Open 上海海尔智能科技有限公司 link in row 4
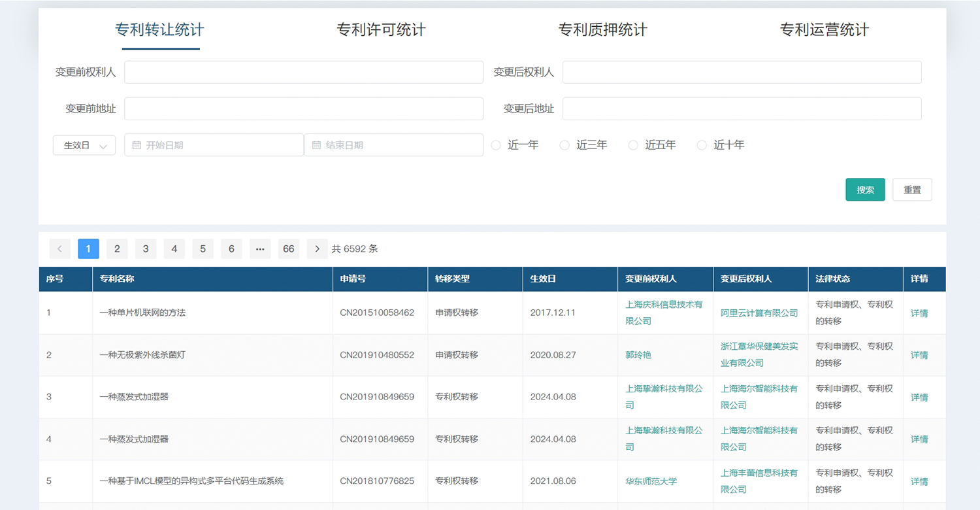The image size is (980, 510). pyautogui.click(x=759, y=439)
